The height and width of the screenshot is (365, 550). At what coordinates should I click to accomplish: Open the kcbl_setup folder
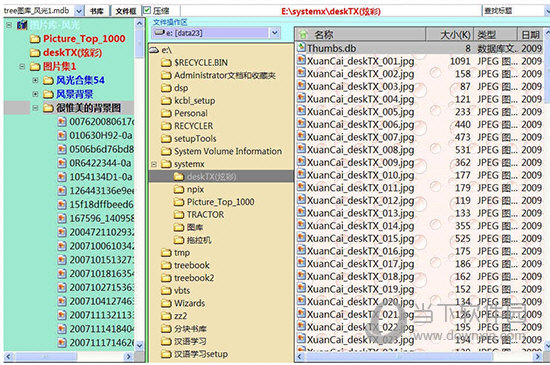click(x=195, y=101)
